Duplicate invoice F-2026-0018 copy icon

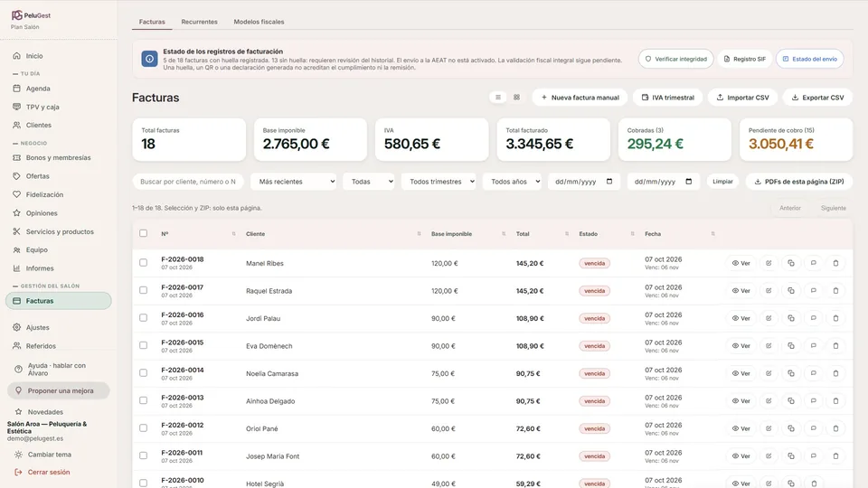791,263
